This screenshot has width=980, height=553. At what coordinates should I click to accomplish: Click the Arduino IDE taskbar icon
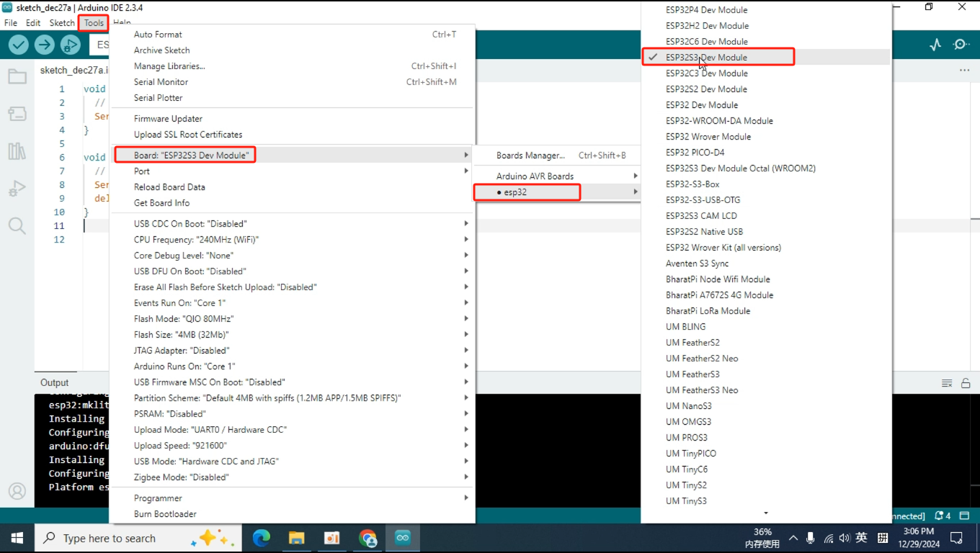click(x=403, y=538)
